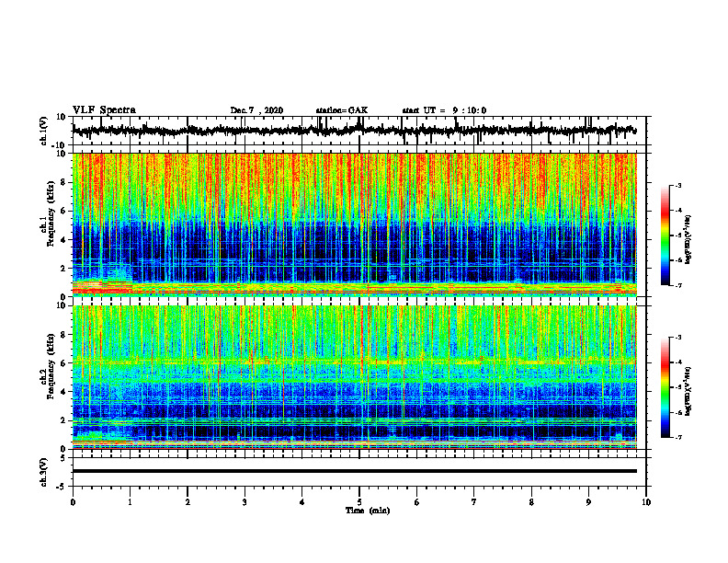
Task: Click the "8" kHz tick on ch.2 spectrogram
Action: pos(63,335)
